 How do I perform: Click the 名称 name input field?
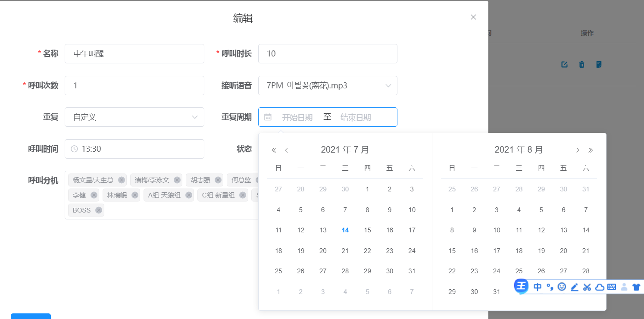(x=134, y=54)
